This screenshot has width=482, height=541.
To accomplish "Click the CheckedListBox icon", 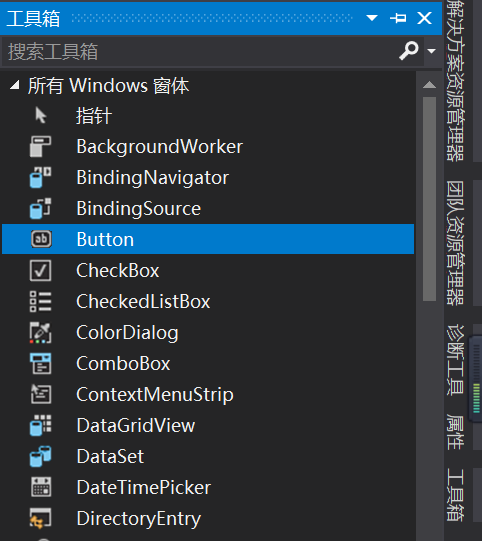I will (40, 301).
